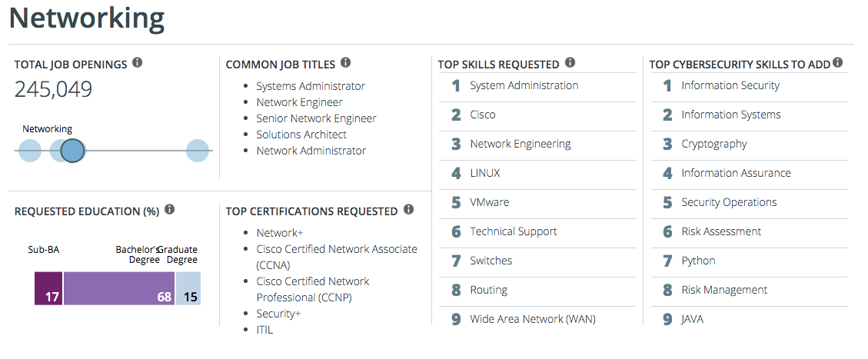Click the Bachelor's Degree 68 percent bar segment

pos(119,288)
